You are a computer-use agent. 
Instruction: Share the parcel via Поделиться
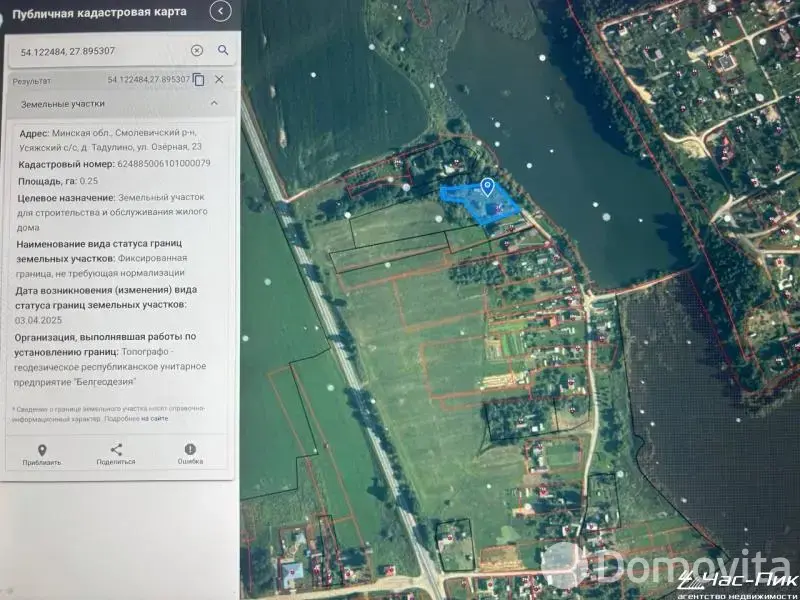pyautogui.click(x=116, y=454)
